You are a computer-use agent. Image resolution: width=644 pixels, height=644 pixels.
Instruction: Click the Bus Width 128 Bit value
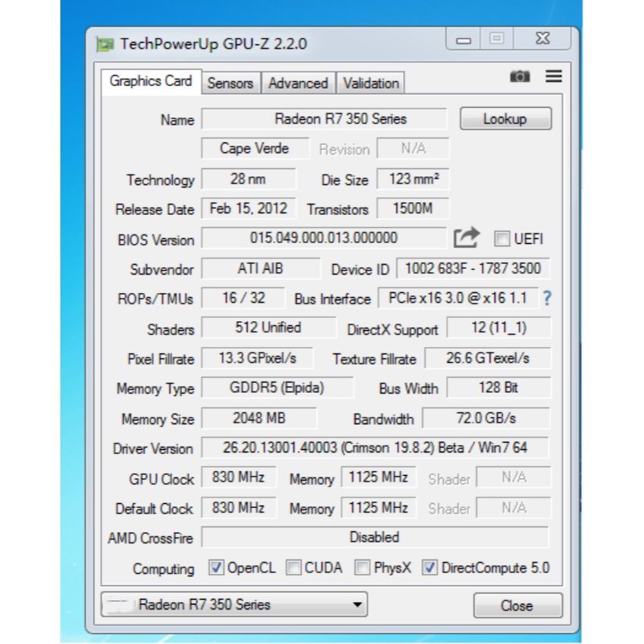[x=498, y=388]
